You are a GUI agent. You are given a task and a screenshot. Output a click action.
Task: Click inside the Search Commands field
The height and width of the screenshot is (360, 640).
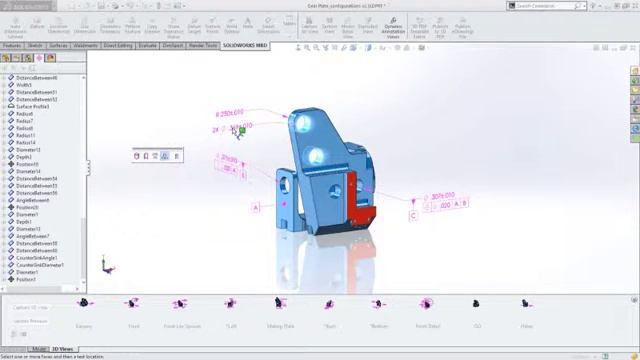click(x=544, y=6)
